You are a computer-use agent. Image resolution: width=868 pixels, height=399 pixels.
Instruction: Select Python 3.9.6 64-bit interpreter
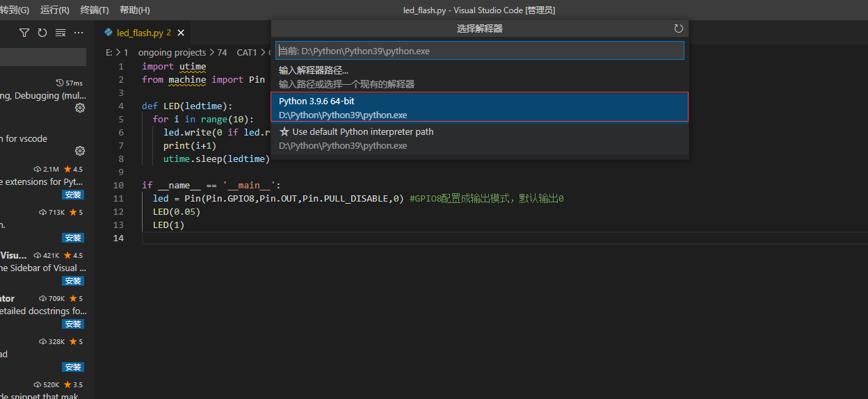click(480, 108)
